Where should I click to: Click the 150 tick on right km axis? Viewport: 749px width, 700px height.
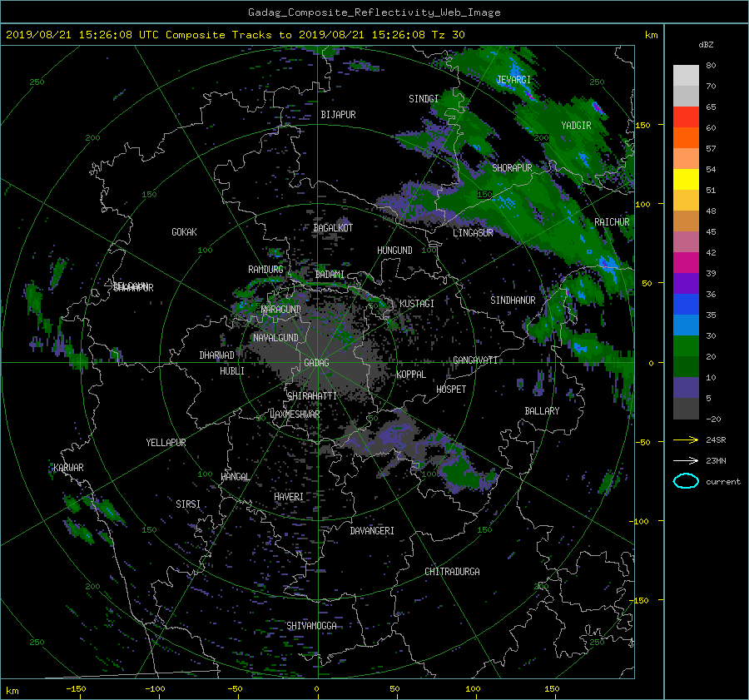click(x=642, y=125)
